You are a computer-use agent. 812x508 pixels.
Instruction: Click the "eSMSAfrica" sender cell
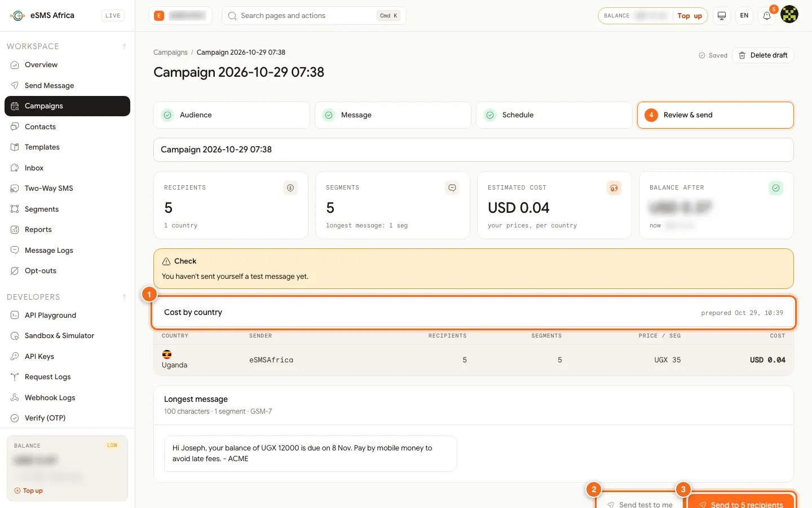tap(271, 360)
